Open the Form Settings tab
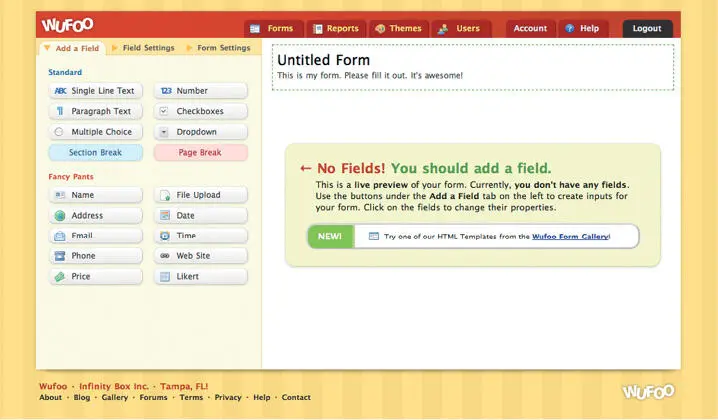Screen dimensions: 718x420 coord(218,48)
